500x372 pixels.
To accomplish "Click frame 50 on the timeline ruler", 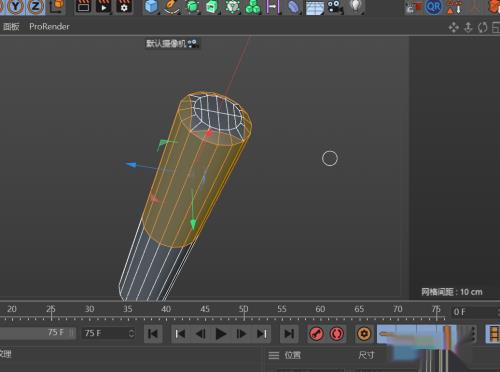I will tap(243, 309).
